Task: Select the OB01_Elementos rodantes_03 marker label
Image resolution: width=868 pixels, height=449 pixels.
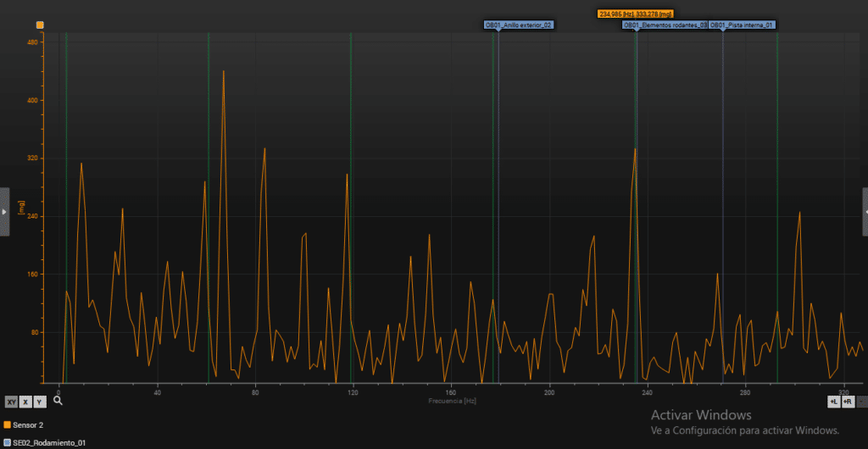Action: tap(665, 25)
